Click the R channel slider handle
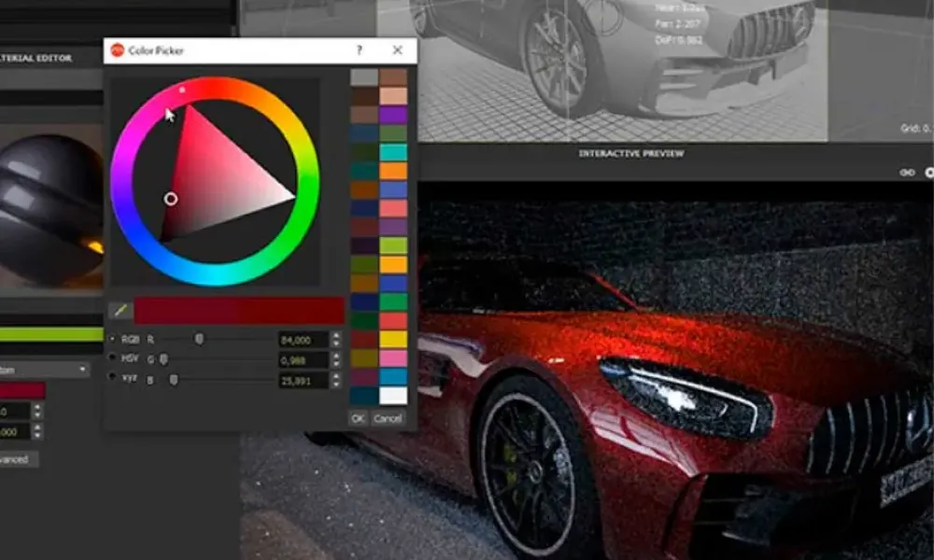The width and height of the screenshot is (934, 560). [199, 339]
